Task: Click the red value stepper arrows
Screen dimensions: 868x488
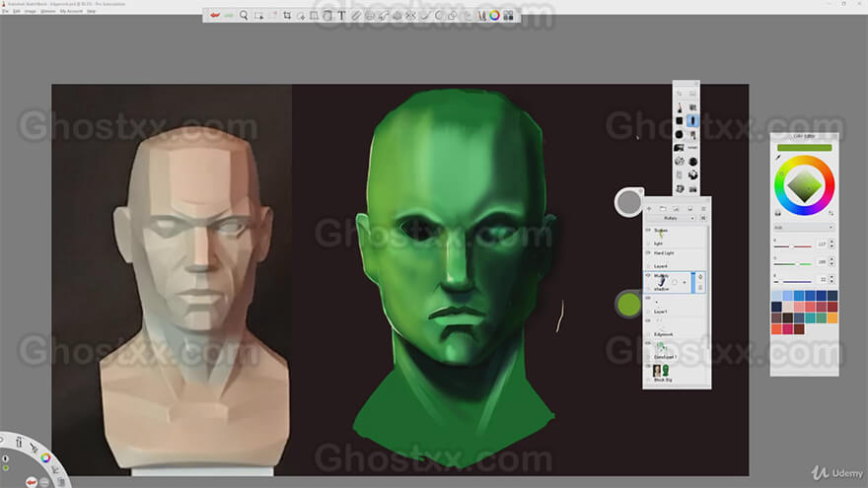Action: [x=832, y=244]
